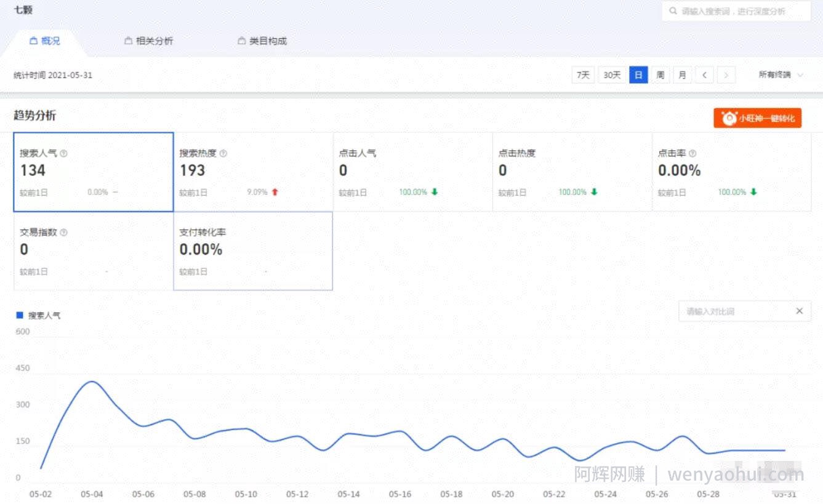Image resolution: width=823 pixels, height=504 pixels.
Task: Click the 概况 tab icon
Action: click(x=34, y=41)
